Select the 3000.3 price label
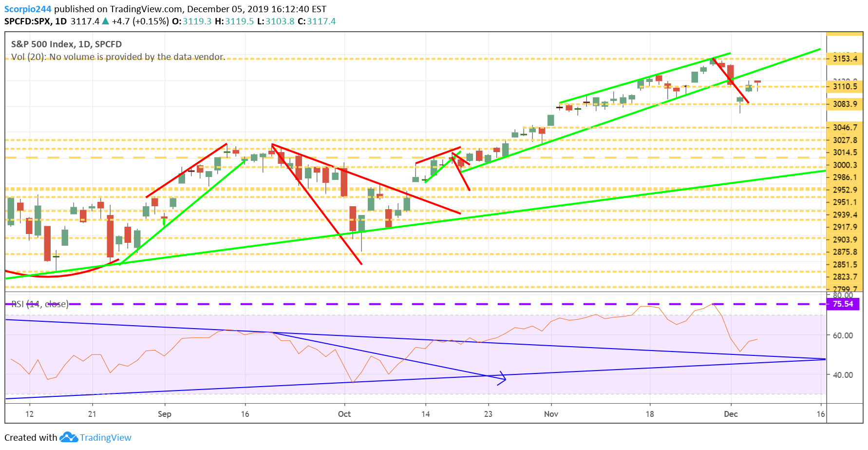The image size is (868, 450). 845,165
